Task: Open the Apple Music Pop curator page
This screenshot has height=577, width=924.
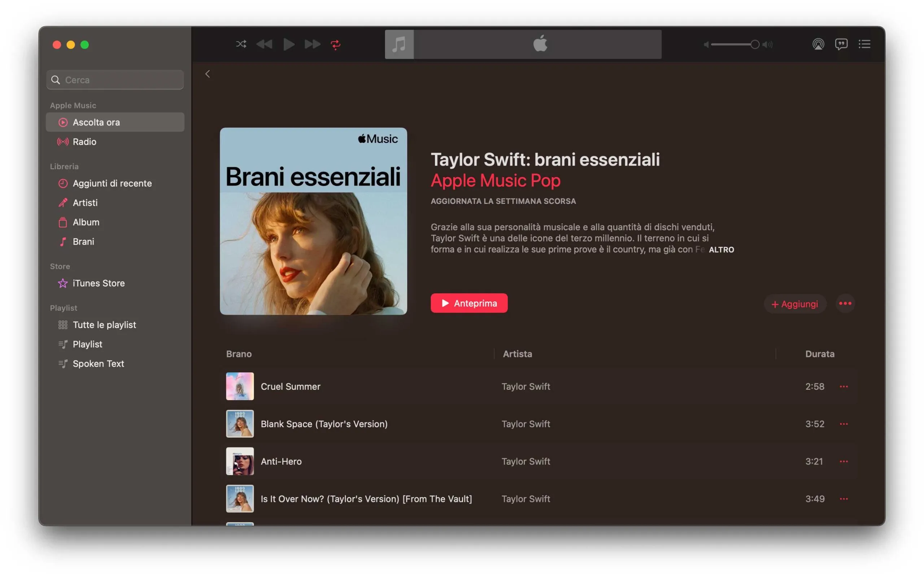Action: click(x=496, y=180)
